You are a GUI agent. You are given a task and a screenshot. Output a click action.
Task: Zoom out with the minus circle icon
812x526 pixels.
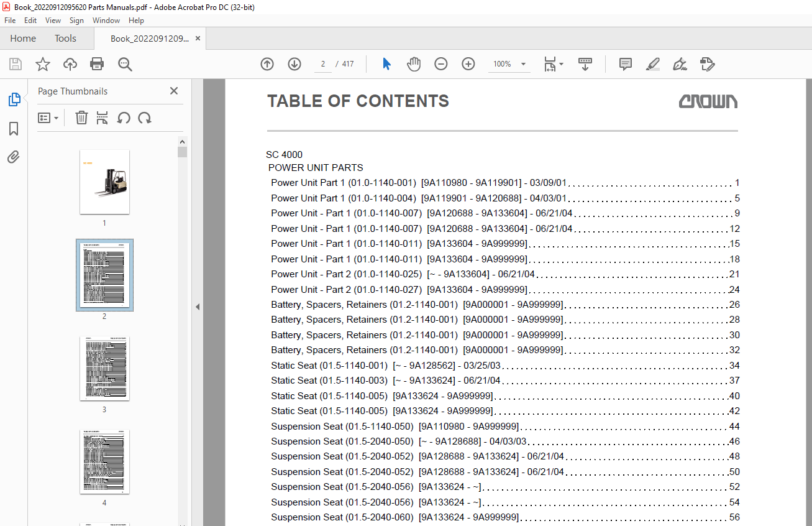tap(441, 64)
